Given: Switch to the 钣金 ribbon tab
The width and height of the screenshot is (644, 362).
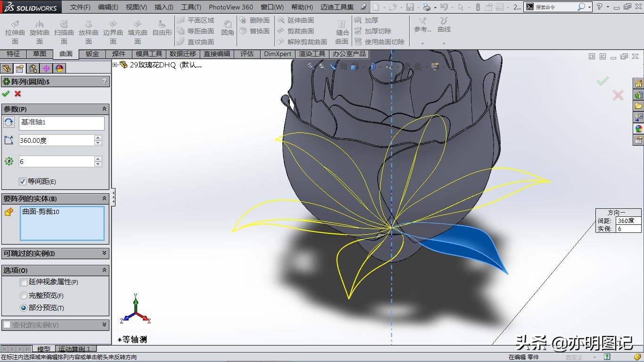Looking at the screenshot, I should (x=91, y=54).
